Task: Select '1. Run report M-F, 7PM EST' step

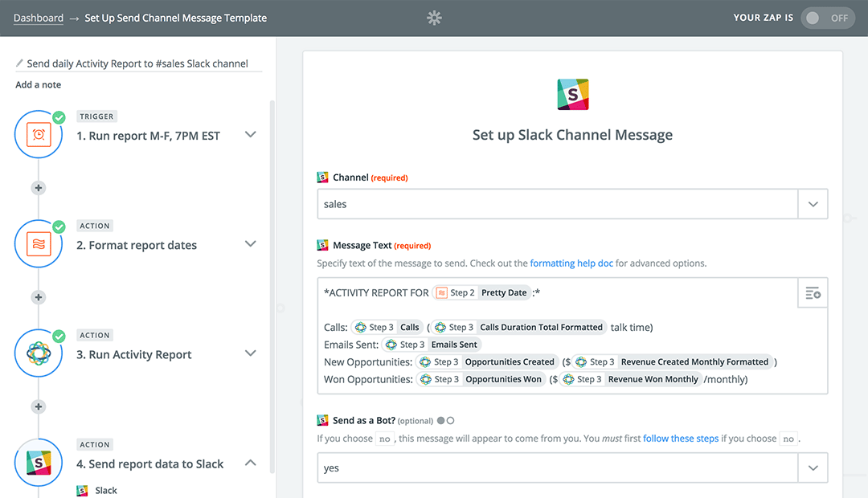Action: point(148,136)
